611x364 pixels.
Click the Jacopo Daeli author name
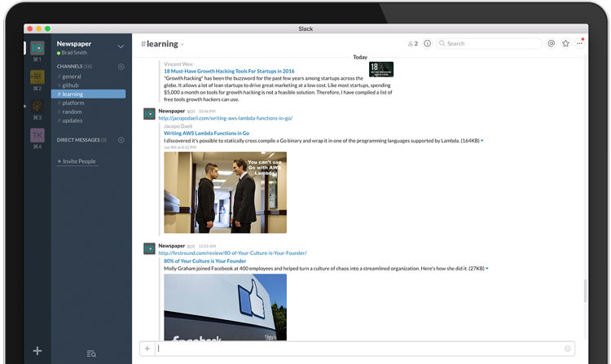pos(178,126)
